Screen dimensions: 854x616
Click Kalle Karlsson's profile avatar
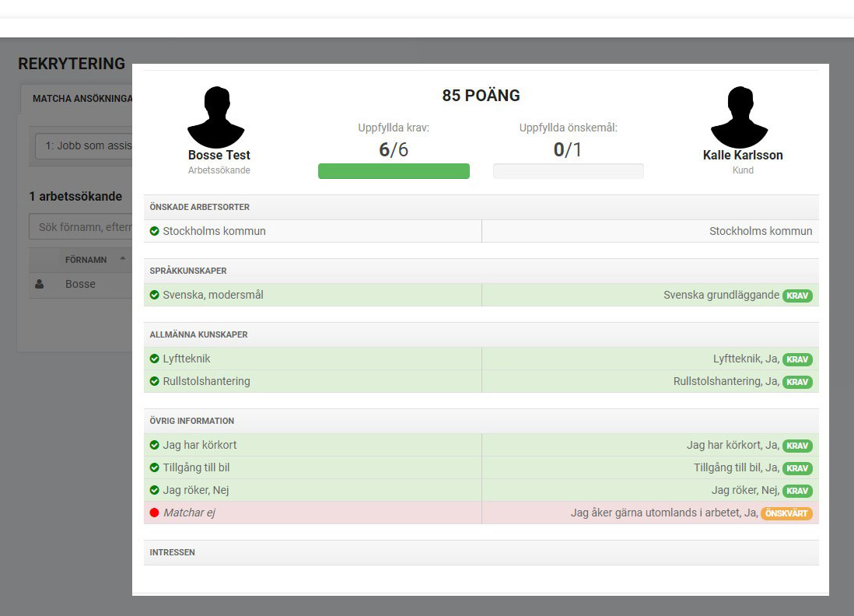click(739, 117)
